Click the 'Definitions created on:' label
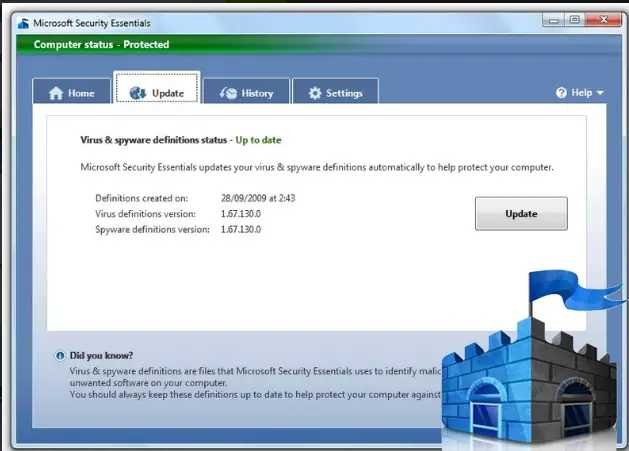This screenshot has height=451, width=629. coord(142,198)
